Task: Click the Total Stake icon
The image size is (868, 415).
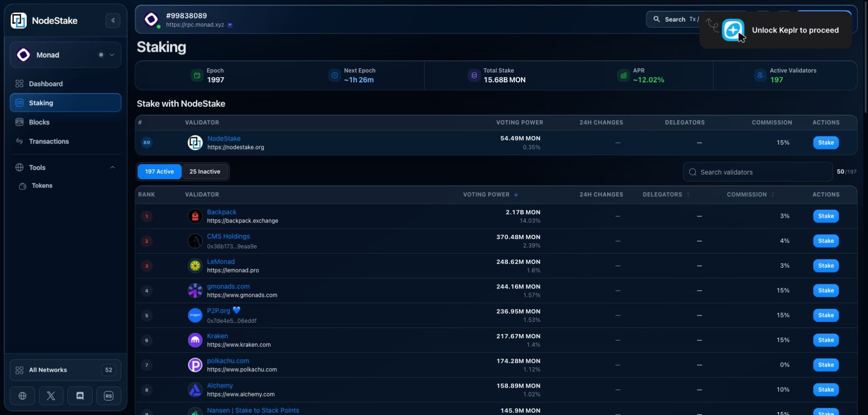Action: click(x=474, y=75)
